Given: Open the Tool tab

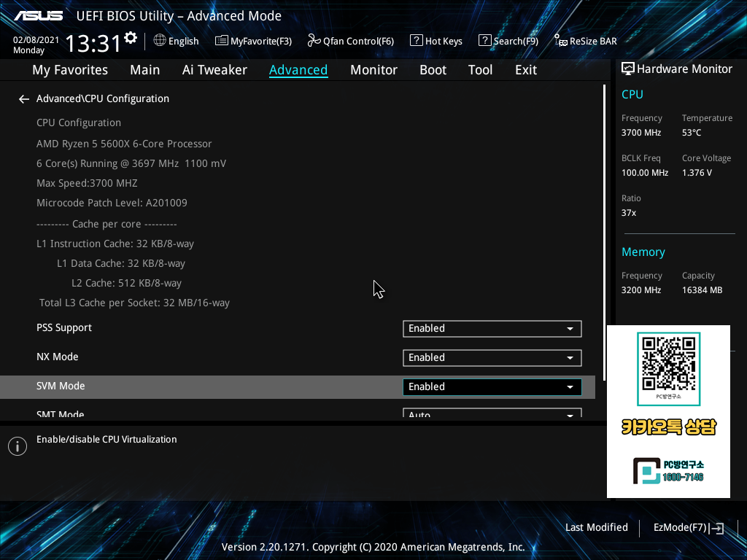Looking at the screenshot, I should pos(480,70).
